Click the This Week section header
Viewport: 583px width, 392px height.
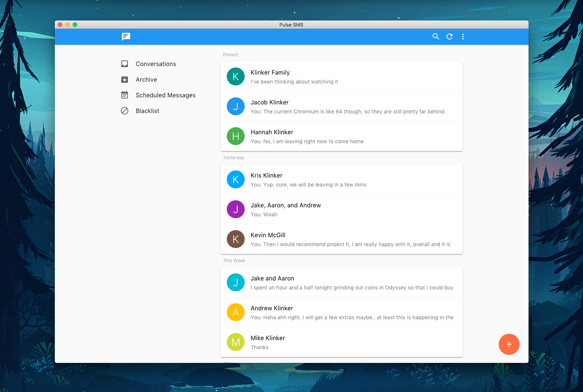[234, 261]
